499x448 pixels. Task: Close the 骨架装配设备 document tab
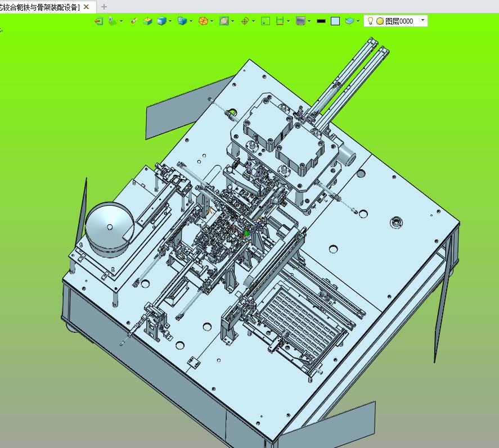click(x=86, y=7)
